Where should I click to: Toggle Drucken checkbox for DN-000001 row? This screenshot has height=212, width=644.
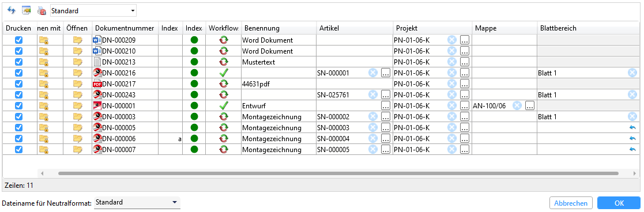tap(18, 106)
